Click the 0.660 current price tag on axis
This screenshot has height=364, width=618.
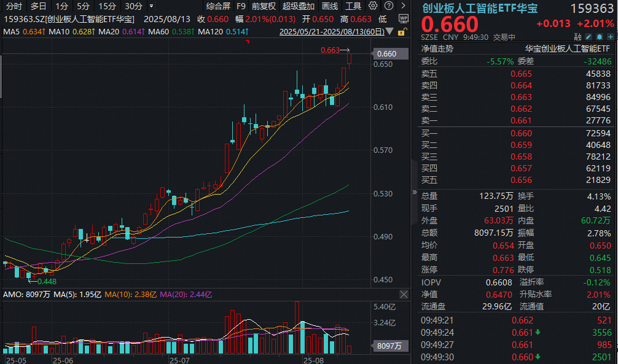point(390,53)
